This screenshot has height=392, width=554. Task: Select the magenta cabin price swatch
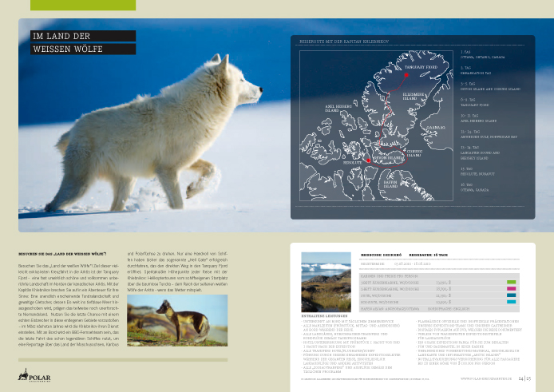pos(512,289)
